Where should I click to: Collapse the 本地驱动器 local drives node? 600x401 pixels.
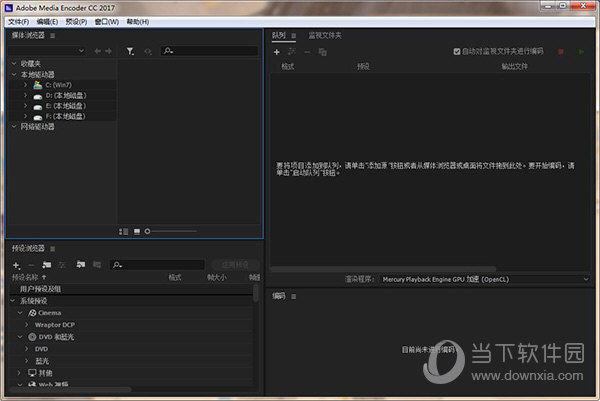pos(14,74)
